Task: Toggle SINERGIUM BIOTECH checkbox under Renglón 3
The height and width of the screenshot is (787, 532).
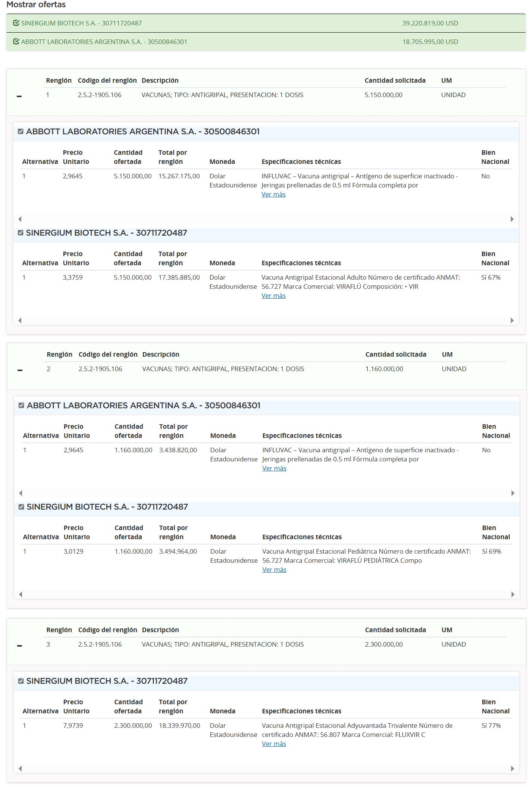Action: pyautogui.click(x=21, y=681)
